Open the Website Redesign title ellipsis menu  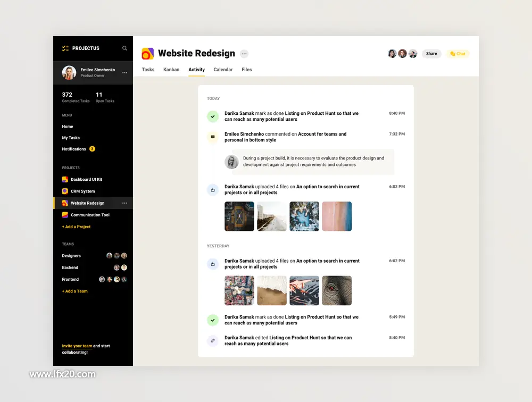(244, 54)
